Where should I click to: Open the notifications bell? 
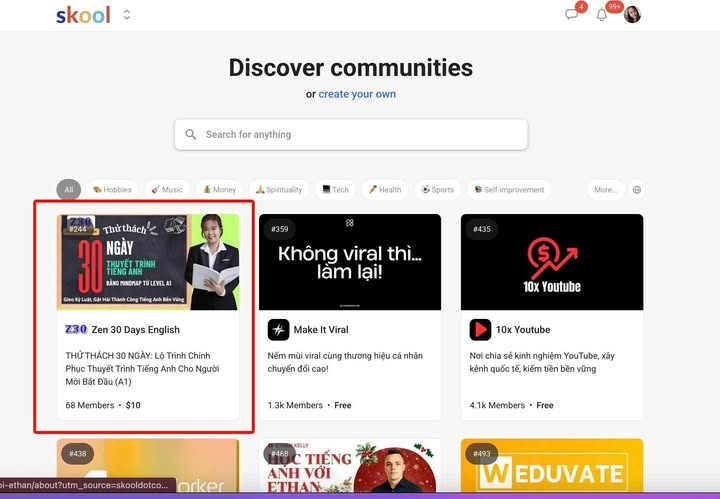click(x=602, y=15)
